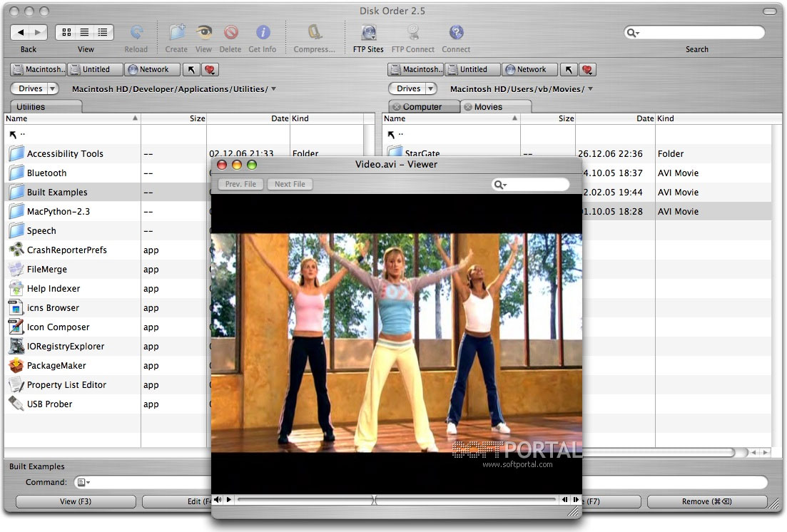The height and width of the screenshot is (532, 787).
Task: Click the Connect globe icon
Action: 456,33
